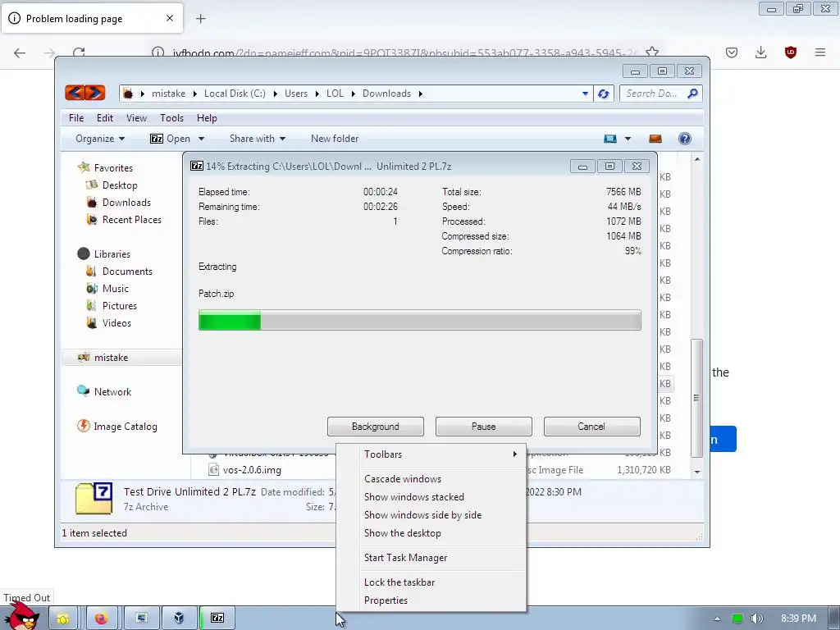Click the volume speaker tray icon
The height and width of the screenshot is (630, 840).
point(756,619)
